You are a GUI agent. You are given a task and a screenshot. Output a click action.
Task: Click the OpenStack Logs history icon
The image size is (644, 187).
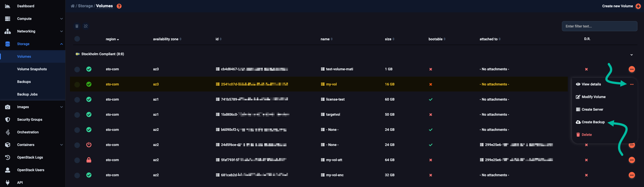tap(7, 157)
